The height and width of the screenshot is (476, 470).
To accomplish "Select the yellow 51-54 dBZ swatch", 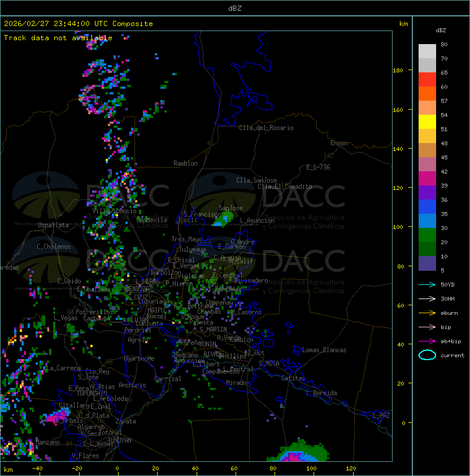I will coord(427,122).
